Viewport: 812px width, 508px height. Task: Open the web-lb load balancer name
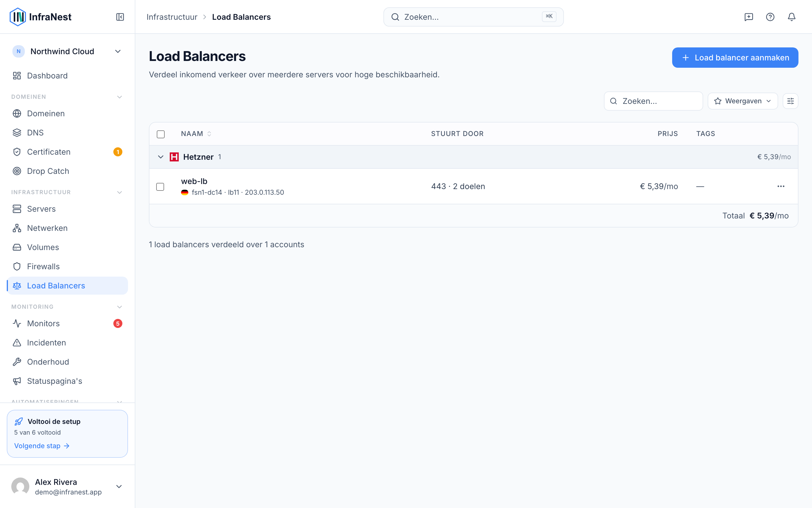(194, 181)
